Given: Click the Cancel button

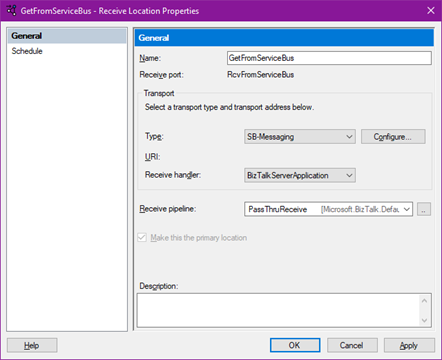Looking at the screenshot, I should coord(352,345).
